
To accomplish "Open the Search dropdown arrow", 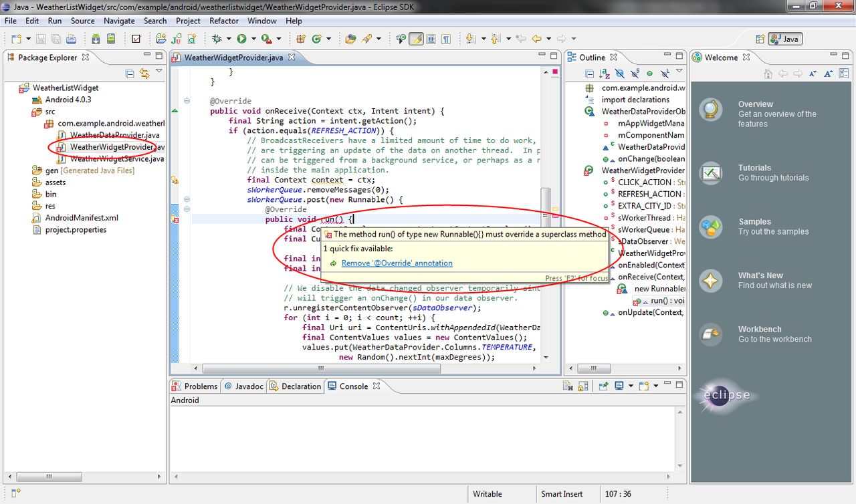I will pos(379,39).
